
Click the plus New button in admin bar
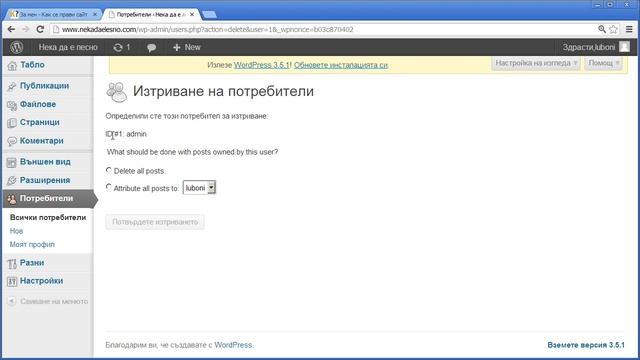point(187,47)
